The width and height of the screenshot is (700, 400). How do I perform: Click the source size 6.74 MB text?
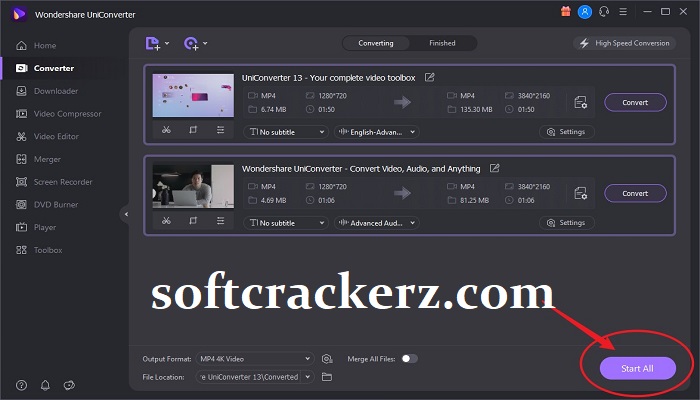point(273,109)
